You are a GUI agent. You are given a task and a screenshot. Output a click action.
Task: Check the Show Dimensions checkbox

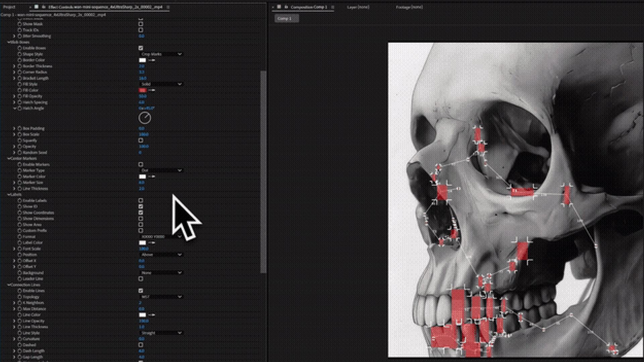click(x=141, y=219)
